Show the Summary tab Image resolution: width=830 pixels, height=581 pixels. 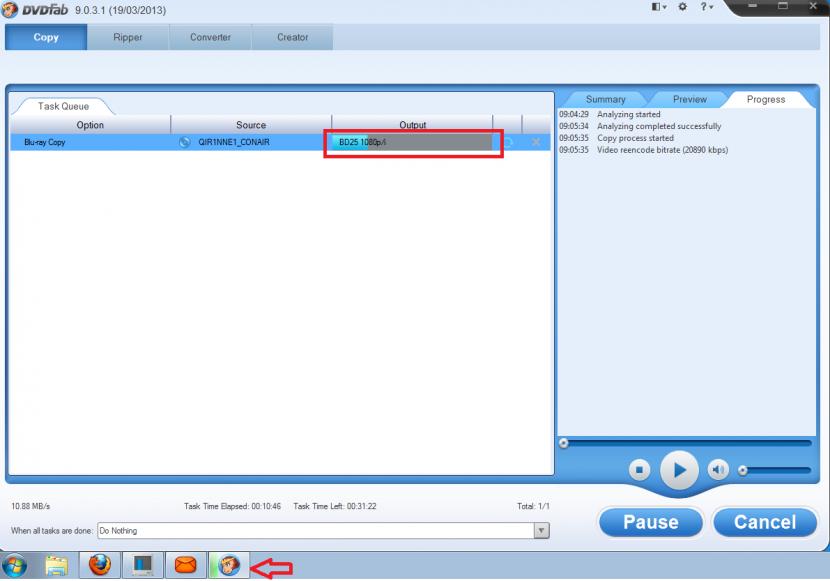coord(606,99)
